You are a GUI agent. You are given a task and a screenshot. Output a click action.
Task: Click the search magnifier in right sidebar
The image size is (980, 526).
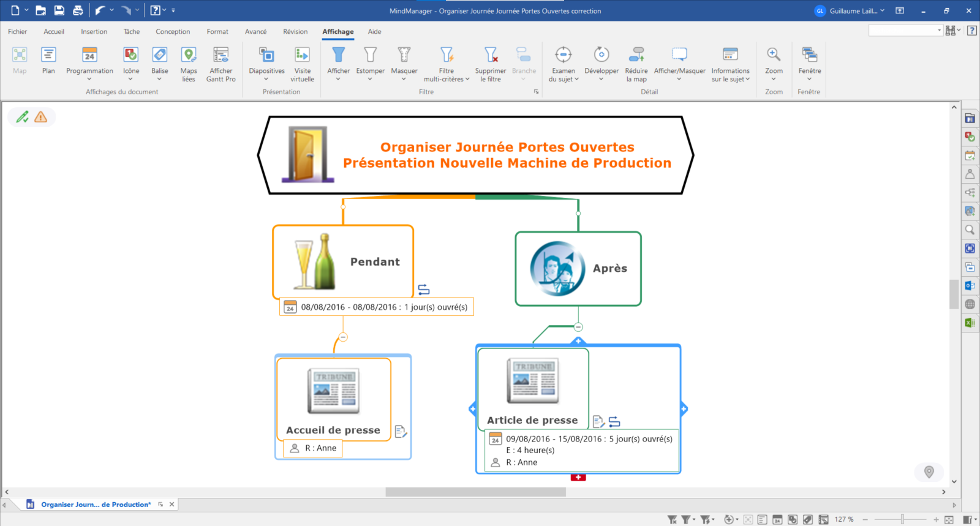[970, 230]
